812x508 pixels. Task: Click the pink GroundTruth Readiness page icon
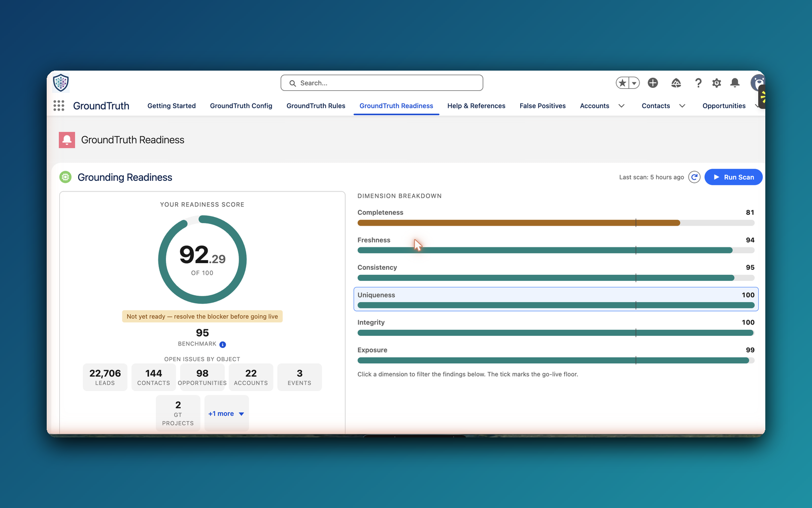point(67,140)
